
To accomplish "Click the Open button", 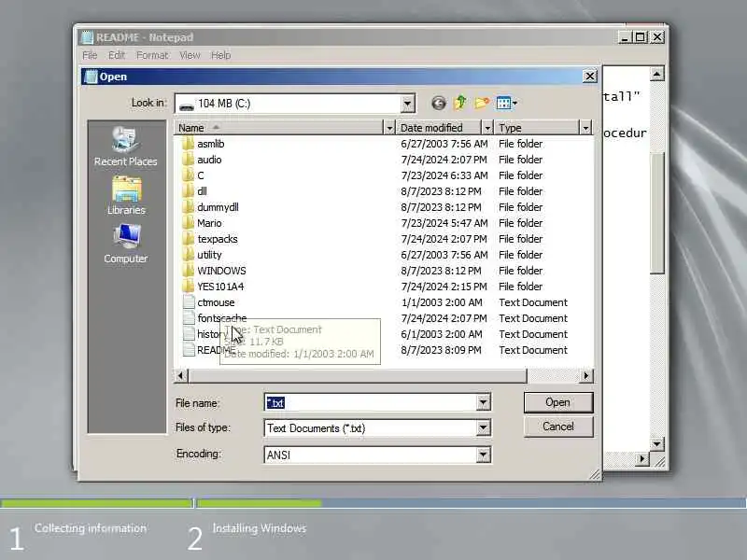I will point(558,402).
